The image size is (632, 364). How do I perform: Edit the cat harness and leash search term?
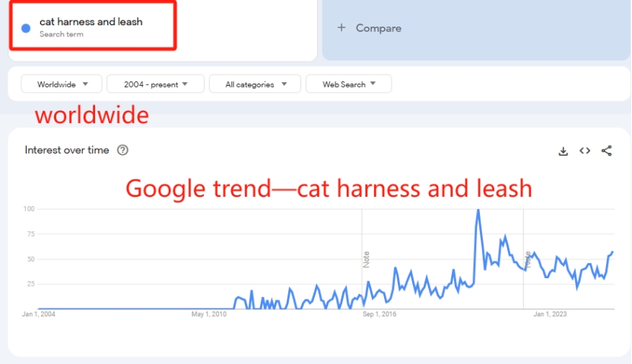[x=91, y=22]
